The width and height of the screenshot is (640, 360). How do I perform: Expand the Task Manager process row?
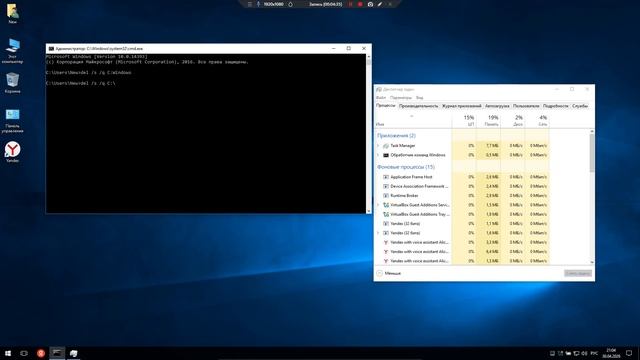pyautogui.click(x=378, y=146)
